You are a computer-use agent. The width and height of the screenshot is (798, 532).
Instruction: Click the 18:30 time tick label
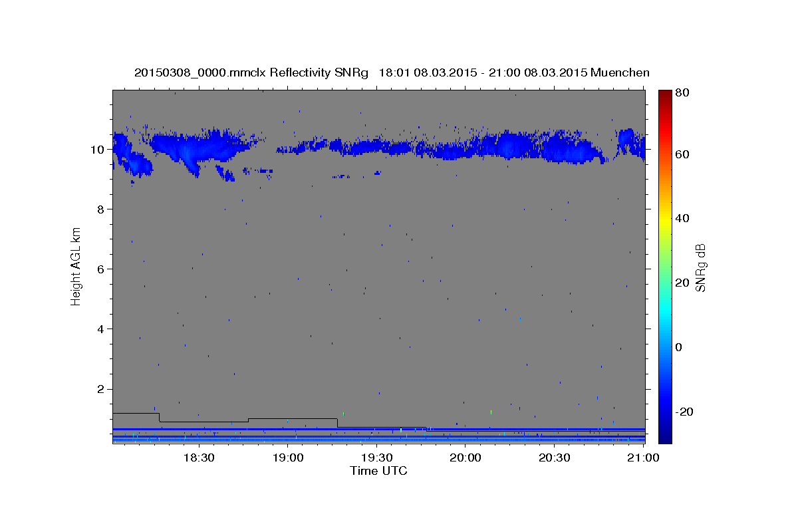click(x=198, y=458)
